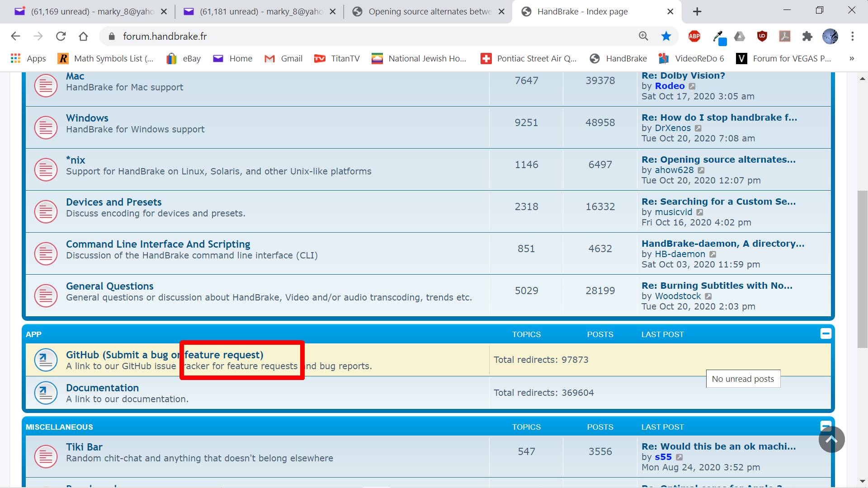Viewport: 868px width, 488px height.
Task: Click the *nix forum read-status icon
Action: tap(46, 169)
